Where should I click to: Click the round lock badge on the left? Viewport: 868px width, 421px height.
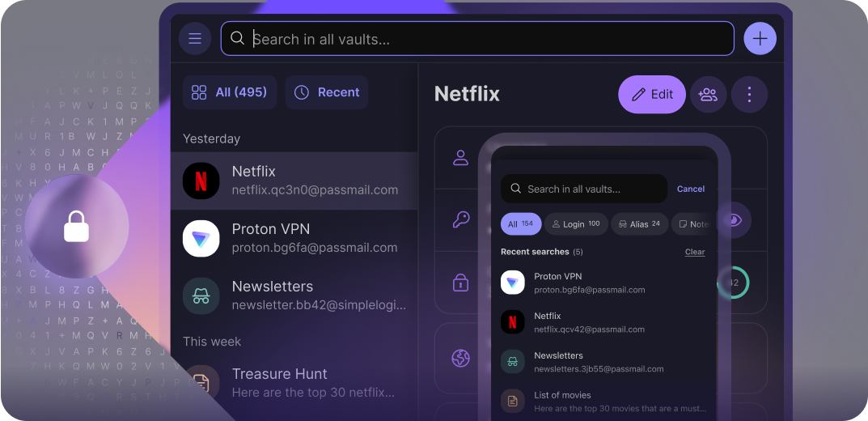[76, 227]
